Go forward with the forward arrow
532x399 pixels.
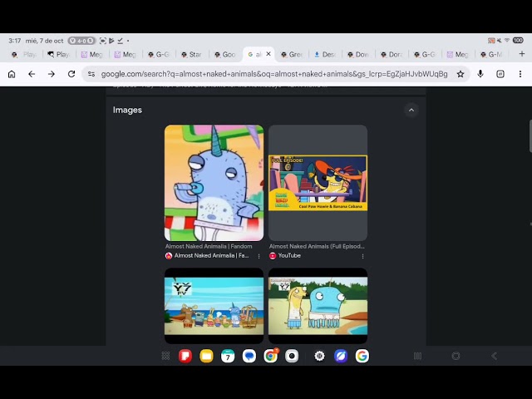click(52, 74)
